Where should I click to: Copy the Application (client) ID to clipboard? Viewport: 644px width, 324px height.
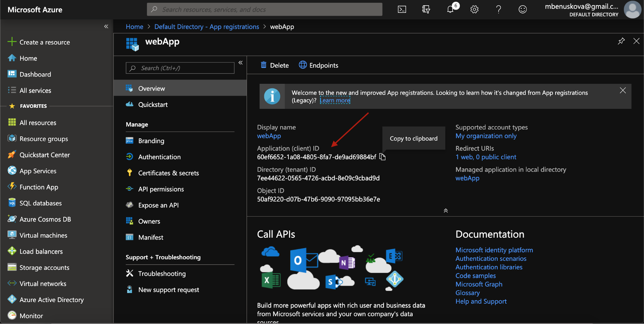383,157
